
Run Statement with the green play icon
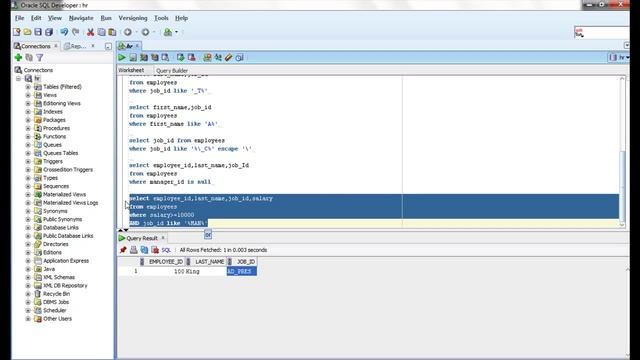[122, 58]
